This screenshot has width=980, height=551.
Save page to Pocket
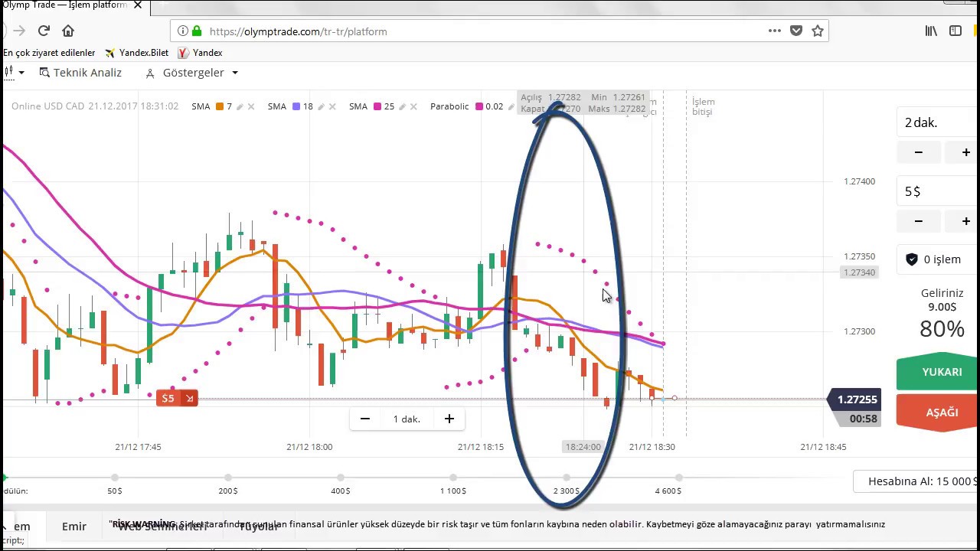pos(796,31)
